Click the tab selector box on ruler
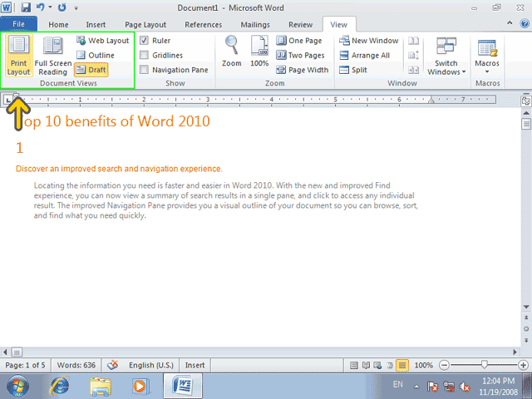The width and height of the screenshot is (532, 399). point(8,100)
